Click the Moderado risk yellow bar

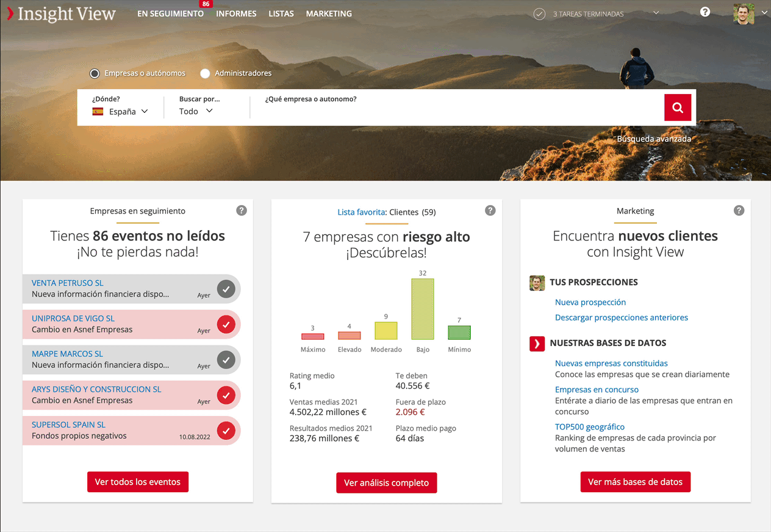386,331
